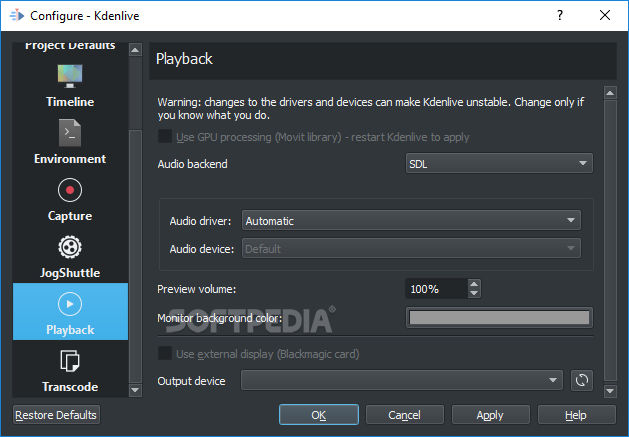Screen dimensions: 629x437
Task: Close the Configure dialog window
Action: (605, 15)
